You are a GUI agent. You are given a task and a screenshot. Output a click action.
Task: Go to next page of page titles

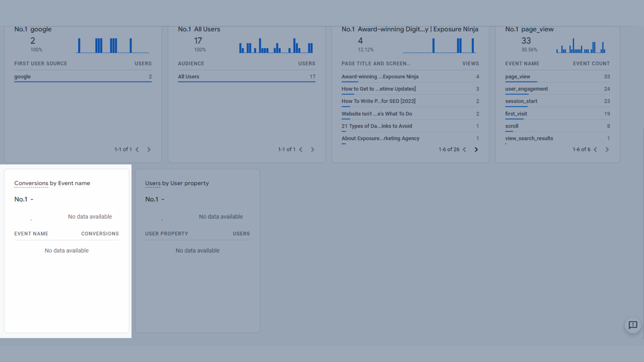tap(476, 149)
